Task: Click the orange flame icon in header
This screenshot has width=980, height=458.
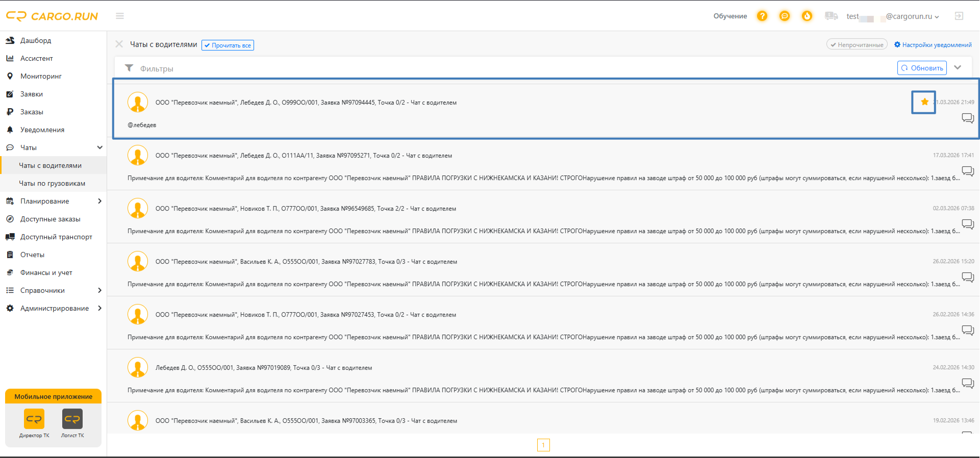Action: pos(807,16)
